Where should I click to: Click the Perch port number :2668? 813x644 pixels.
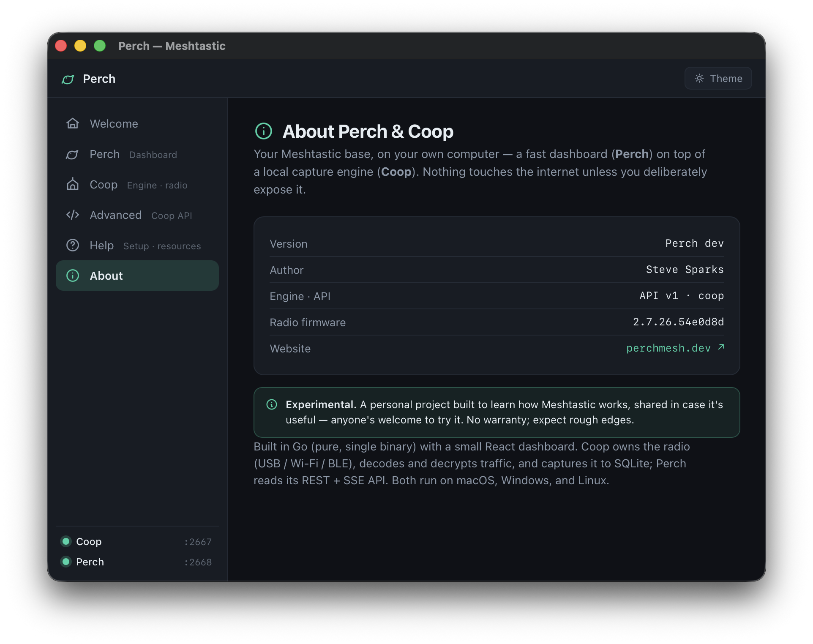pos(198,562)
